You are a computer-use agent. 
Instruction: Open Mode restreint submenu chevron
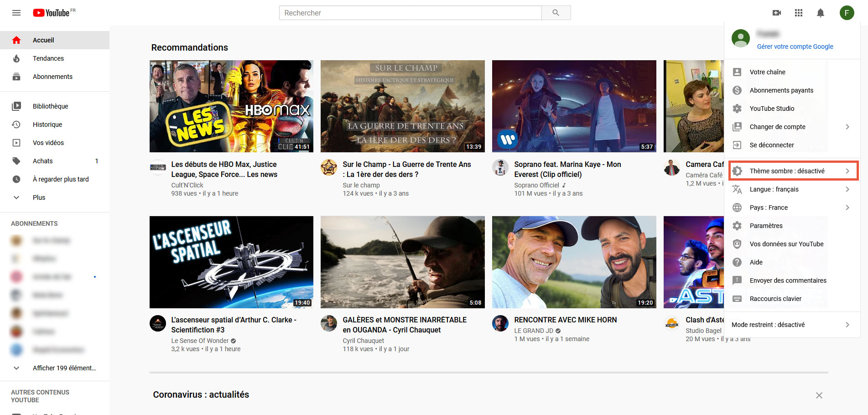coord(847,325)
